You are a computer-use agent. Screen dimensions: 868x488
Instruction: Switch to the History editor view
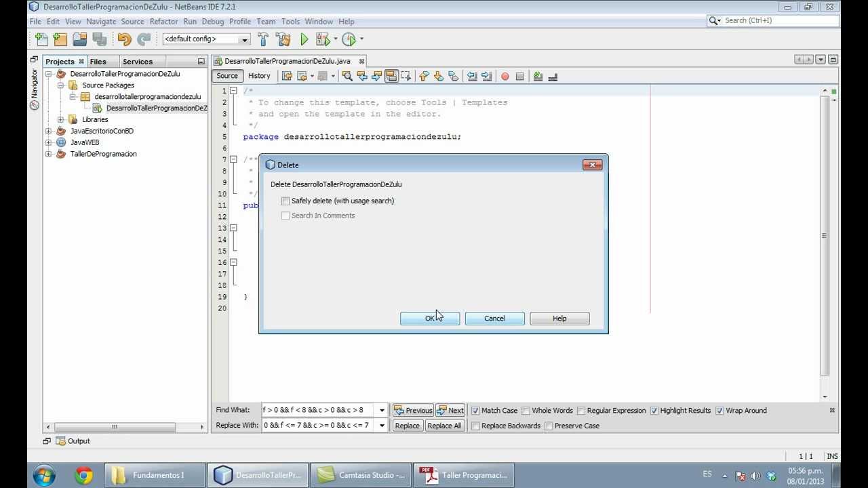point(259,76)
